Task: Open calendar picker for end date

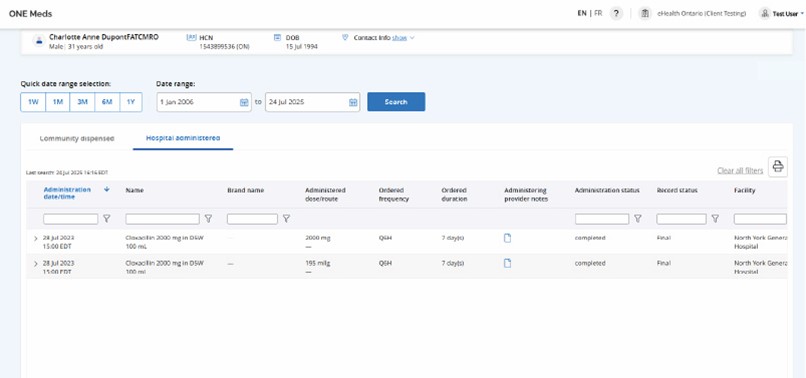Action: (x=353, y=102)
